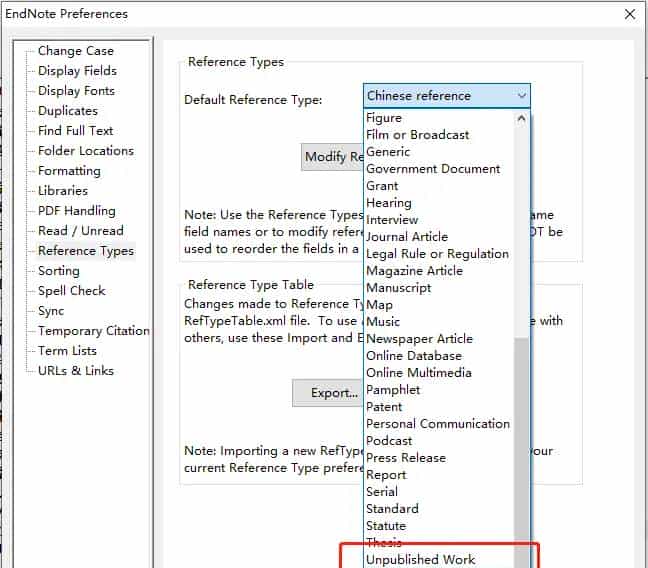Pick Legal Rule or Regulation option
Viewport: 648px width, 568px height.
[x=440, y=253]
